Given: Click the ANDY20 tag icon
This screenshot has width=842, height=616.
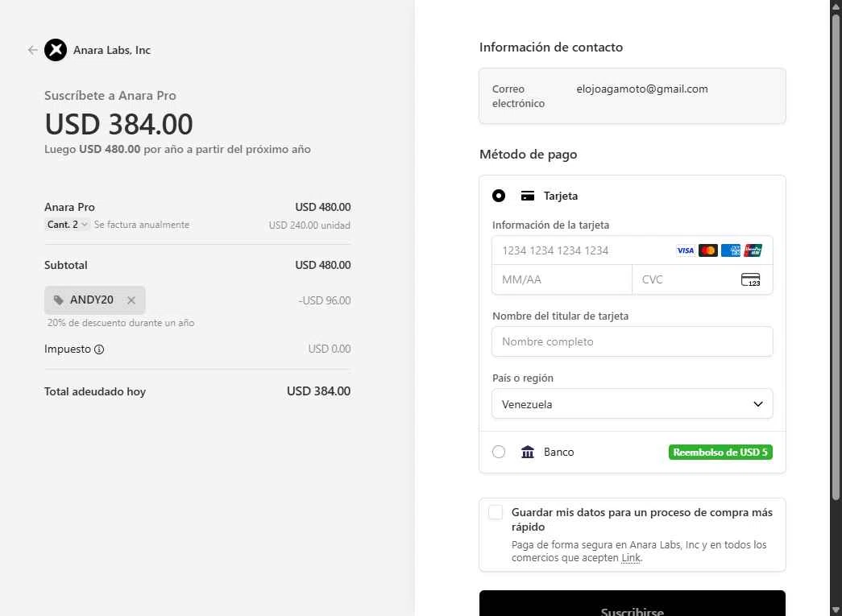Looking at the screenshot, I should pos(59,300).
